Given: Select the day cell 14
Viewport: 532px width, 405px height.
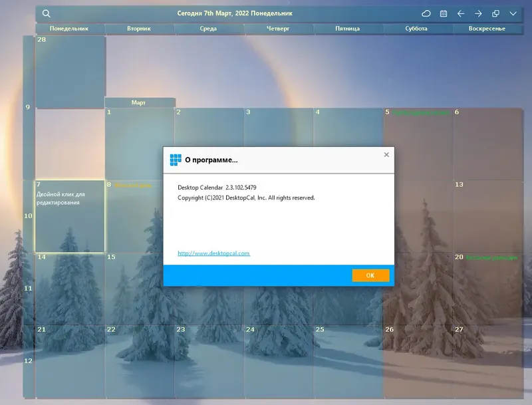Looking at the screenshot, I should (x=70, y=289).
